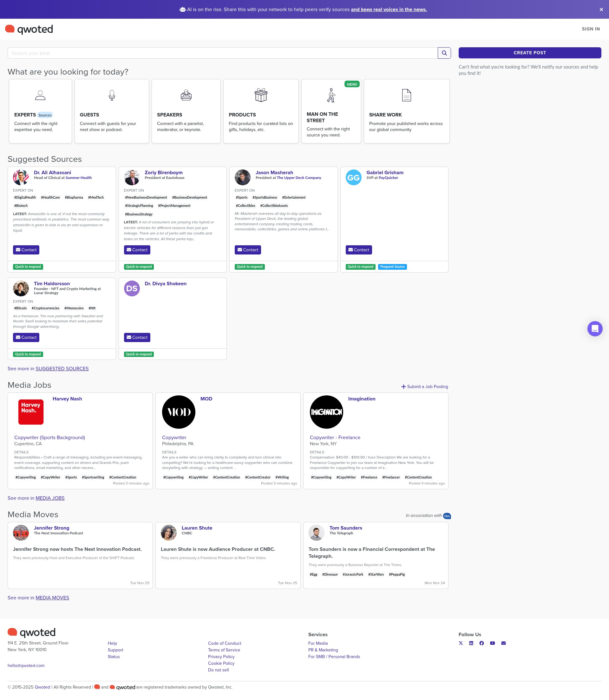Screen dimensions: 609x700
Task: Select the #JurassicPark hashtag
Action: pos(353,575)
